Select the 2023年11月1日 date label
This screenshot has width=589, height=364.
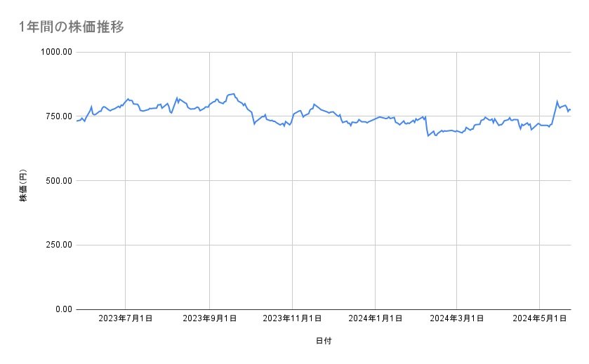(x=291, y=319)
